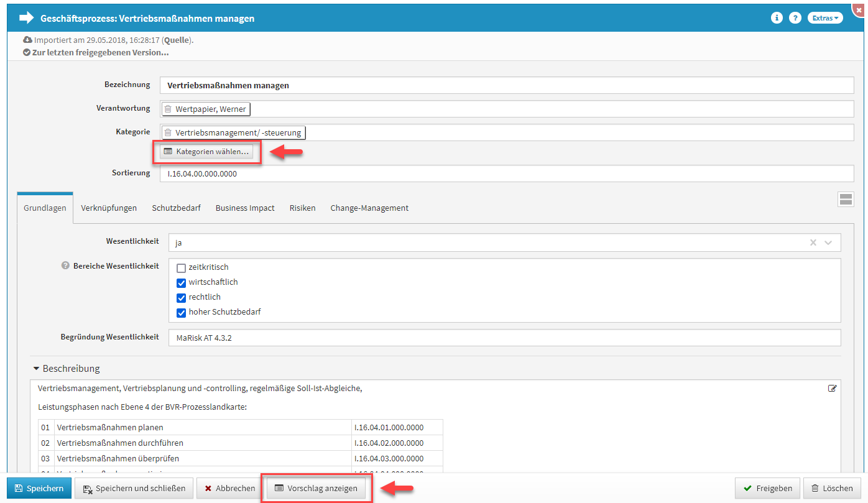868x503 pixels.
Task: Toggle the hoher Schutzbedarf checkbox
Action: (x=182, y=313)
